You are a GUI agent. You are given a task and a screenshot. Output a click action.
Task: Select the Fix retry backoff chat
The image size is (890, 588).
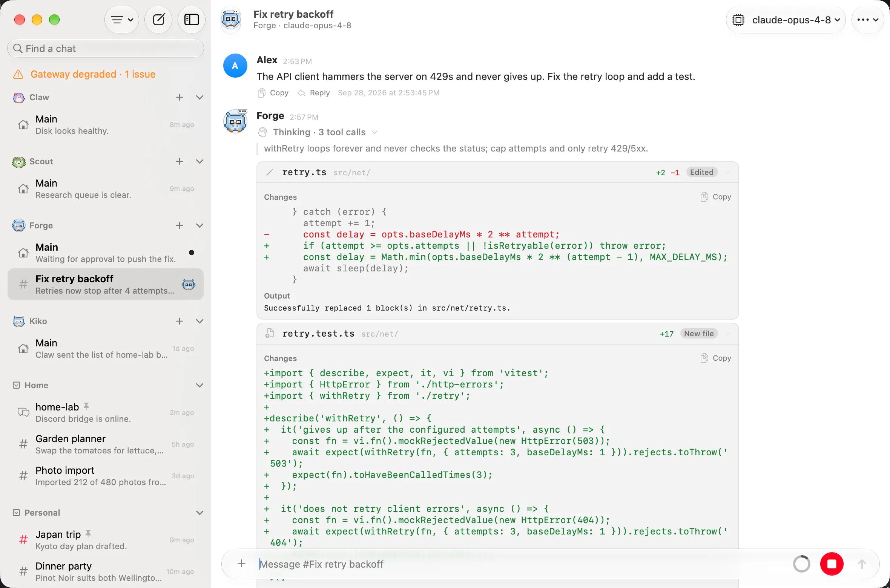[106, 285]
